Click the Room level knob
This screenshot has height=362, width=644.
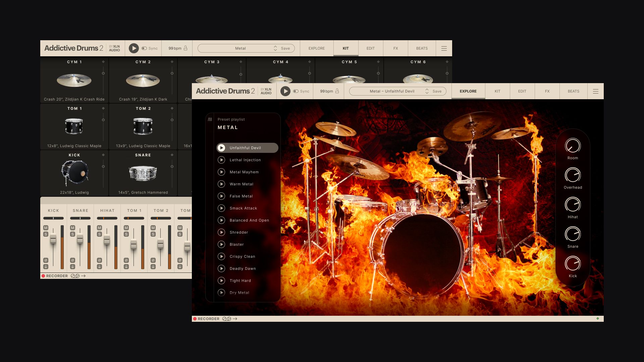pos(573,146)
